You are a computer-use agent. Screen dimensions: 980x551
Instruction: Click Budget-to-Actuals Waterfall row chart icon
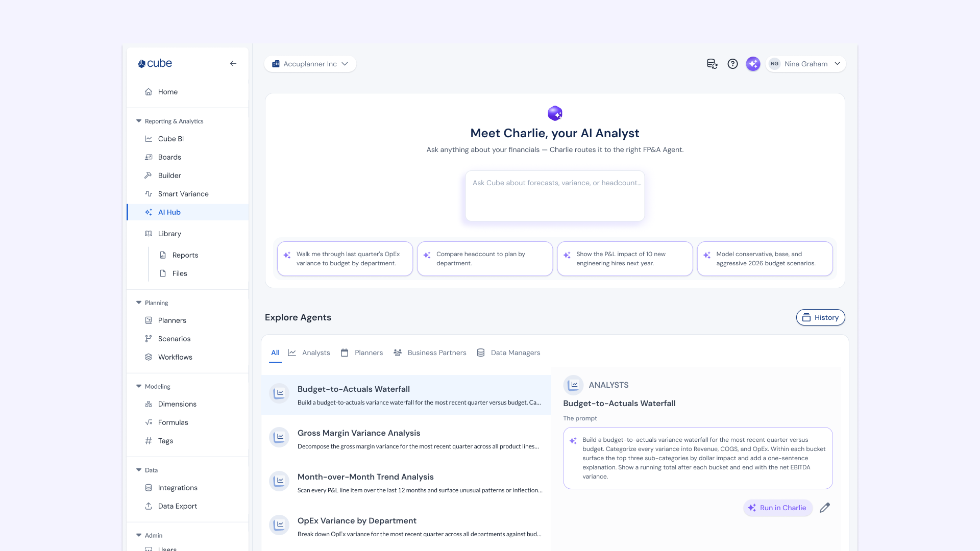pyautogui.click(x=279, y=393)
